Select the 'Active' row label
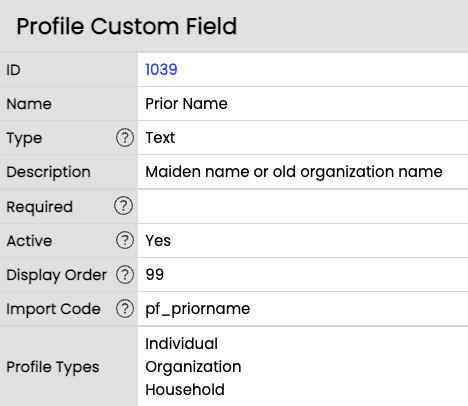Image resolution: width=468 pixels, height=406 pixels. click(29, 241)
